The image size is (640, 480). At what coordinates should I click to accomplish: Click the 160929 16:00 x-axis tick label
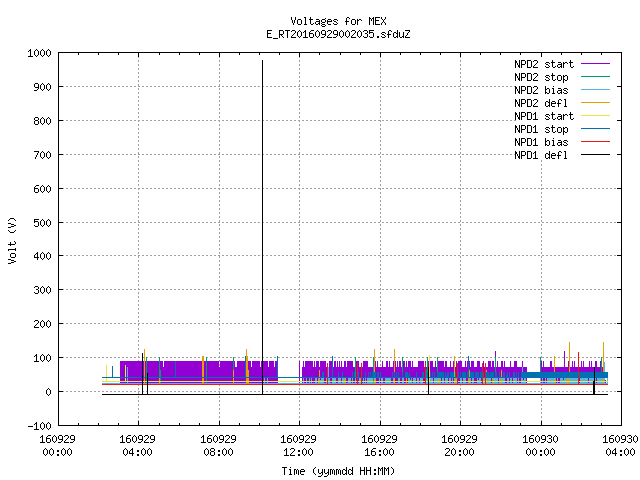pos(380,446)
